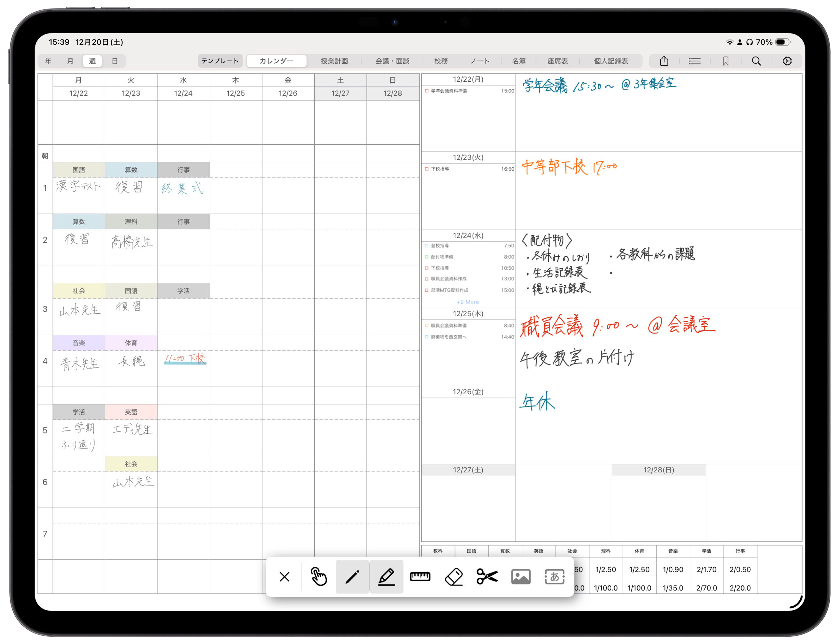
Task: Select the scissors cut tool
Action: 487,576
